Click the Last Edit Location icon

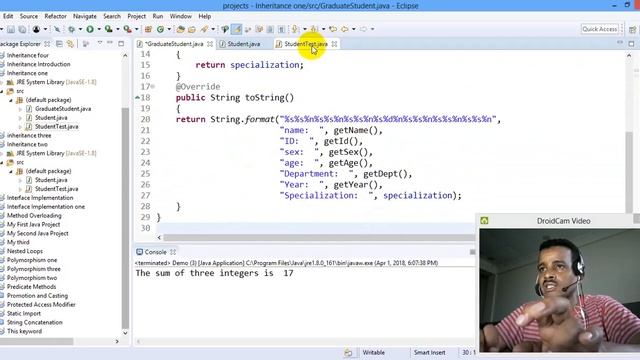[333, 29]
